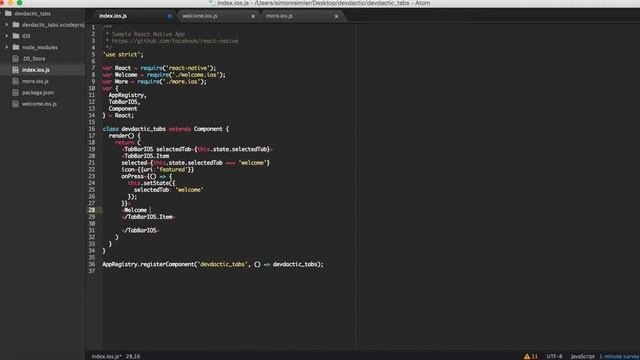Screen dimensions: 640x360
Task: Click the 'use strict' text on line 5
Action: (x=123, y=55)
